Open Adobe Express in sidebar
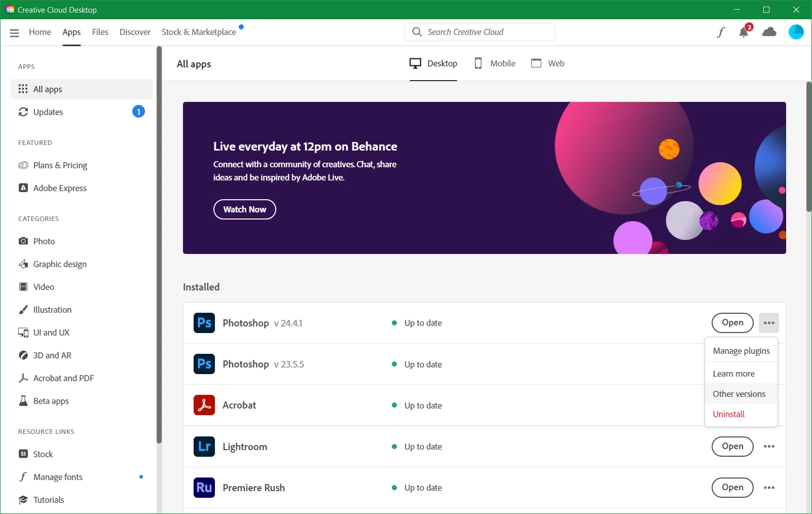Image resolution: width=812 pixels, height=514 pixels. click(x=81, y=188)
